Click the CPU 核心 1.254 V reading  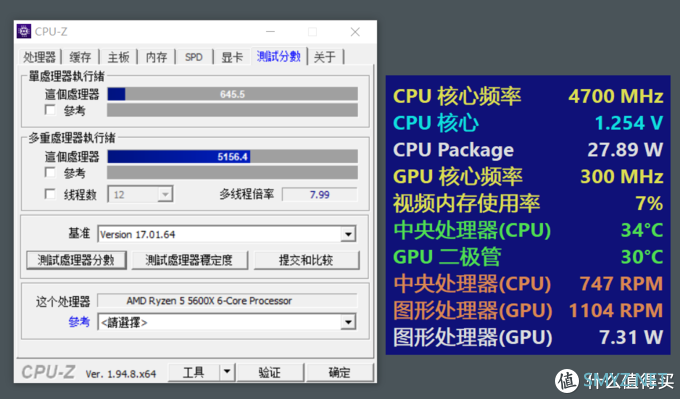[x=528, y=123]
